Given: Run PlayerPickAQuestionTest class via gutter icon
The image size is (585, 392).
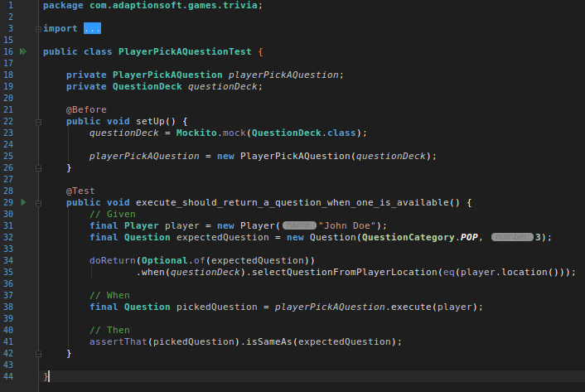Looking at the screenshot, I should point(23,51).
